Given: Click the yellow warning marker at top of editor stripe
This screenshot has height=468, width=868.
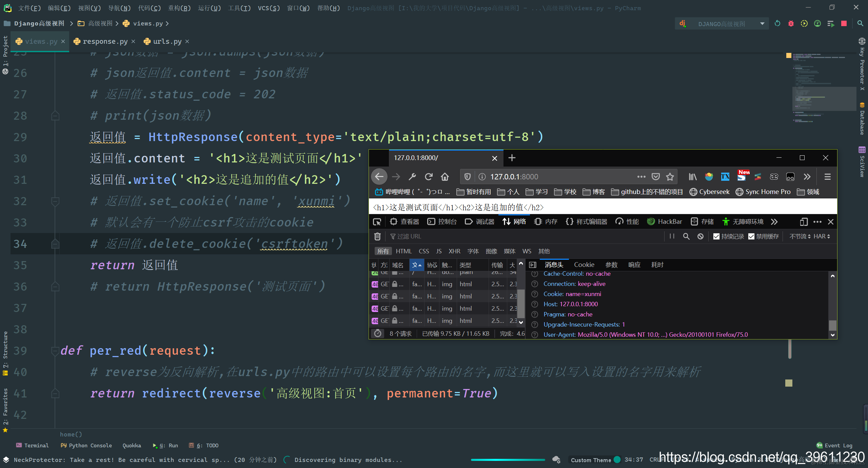Looking at the screenshot, I should click(789, 55).
